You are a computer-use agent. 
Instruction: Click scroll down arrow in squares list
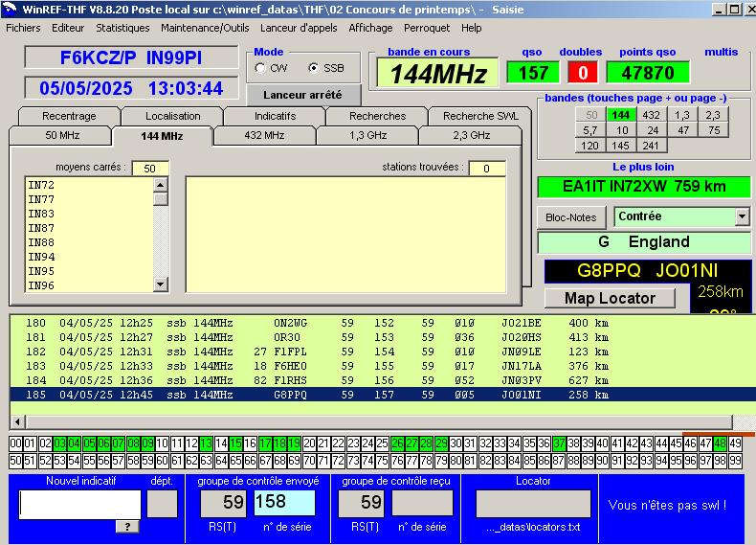pyautogui.click(x=161, y=284)
